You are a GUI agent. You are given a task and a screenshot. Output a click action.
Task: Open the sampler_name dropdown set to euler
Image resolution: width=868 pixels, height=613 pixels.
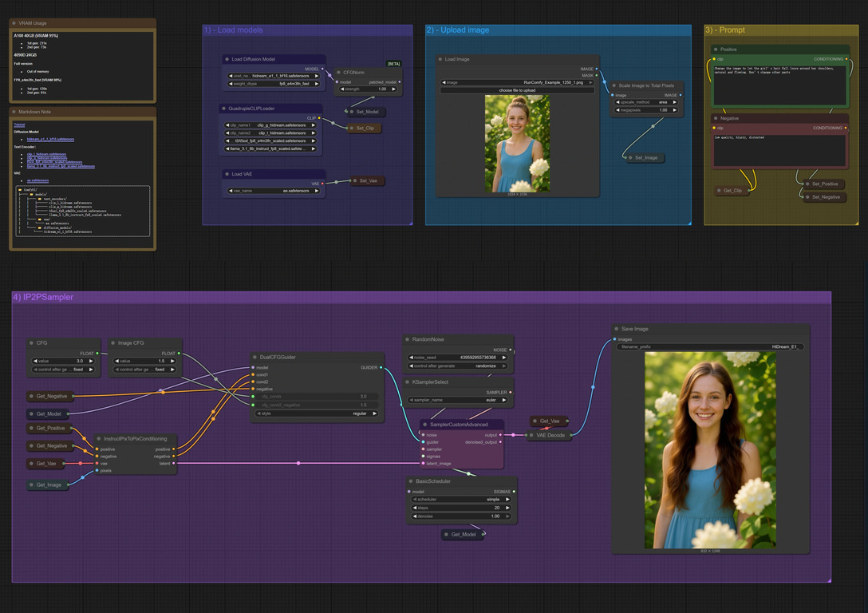(x=459, y=400)
